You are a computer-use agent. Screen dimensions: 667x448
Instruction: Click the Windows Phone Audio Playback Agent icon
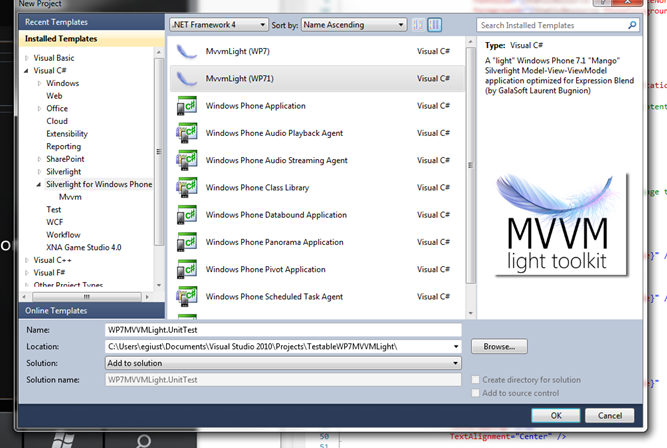pos(187,133)
